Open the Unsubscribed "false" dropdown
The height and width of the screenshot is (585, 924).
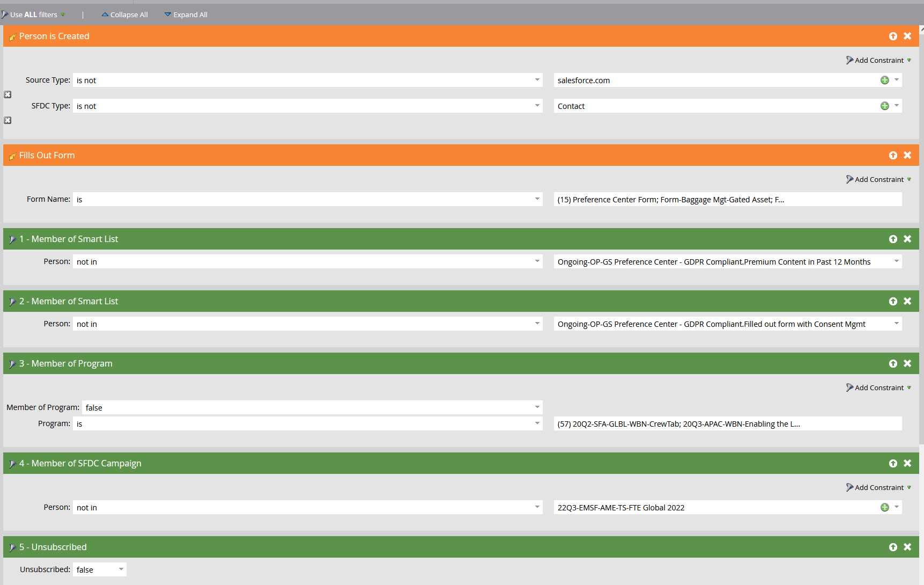[x=120, y=569]
